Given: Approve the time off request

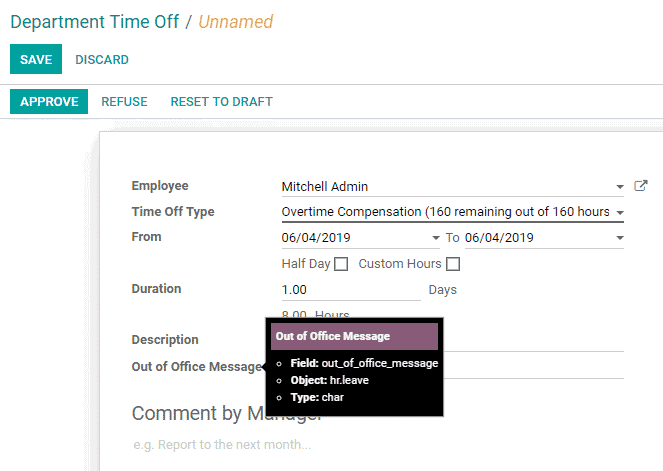Looking at the screenshot, I should click(49, 101).
